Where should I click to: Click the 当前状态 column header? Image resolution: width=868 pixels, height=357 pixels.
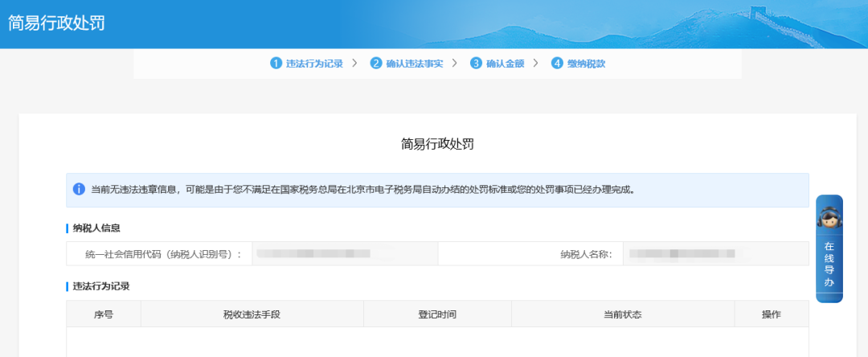(623, 314)
